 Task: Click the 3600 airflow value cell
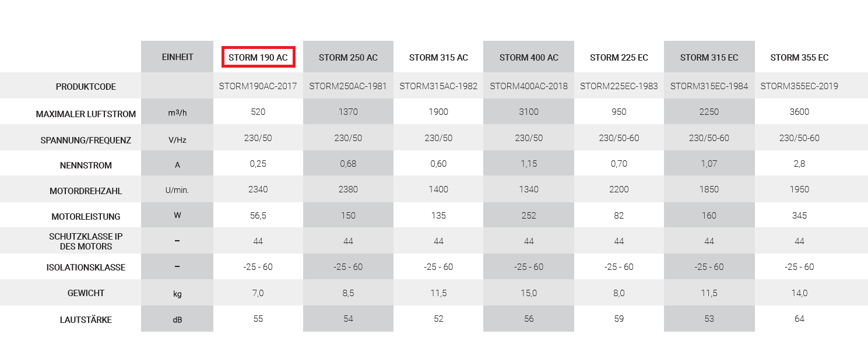tap(799, 112)
